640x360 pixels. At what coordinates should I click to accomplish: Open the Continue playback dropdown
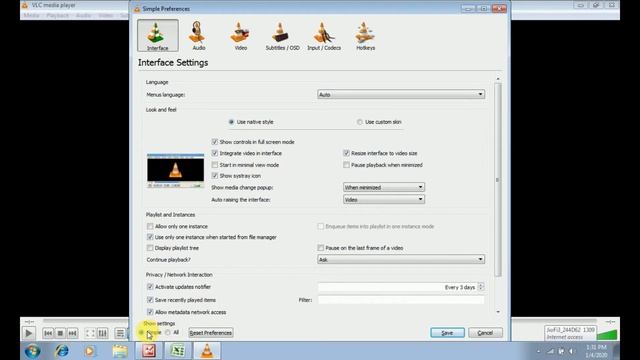(x=401, y=259)
